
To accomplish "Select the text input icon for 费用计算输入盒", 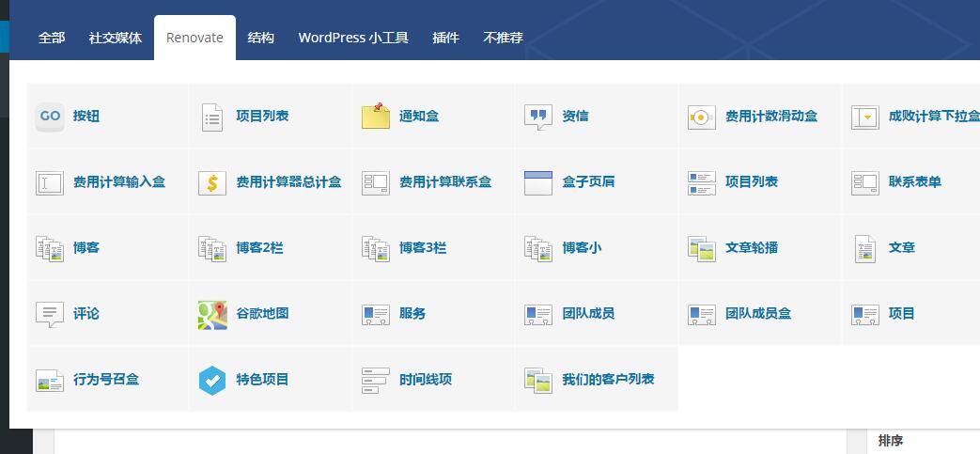I will (x=50, y=183).
